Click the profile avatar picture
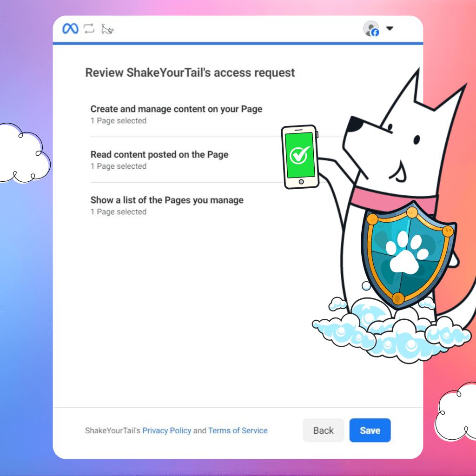The image size is (476, 476). 370,28
